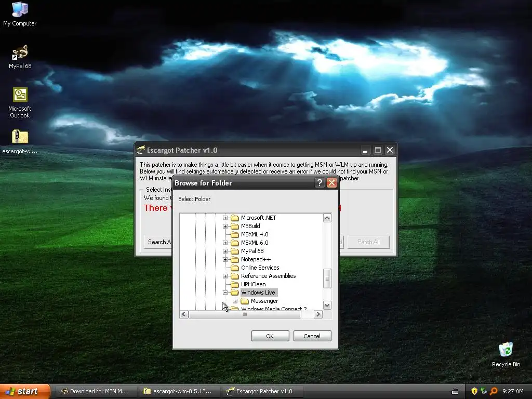Select the Reference Assemblies folder icon

[x=235, y=276]
